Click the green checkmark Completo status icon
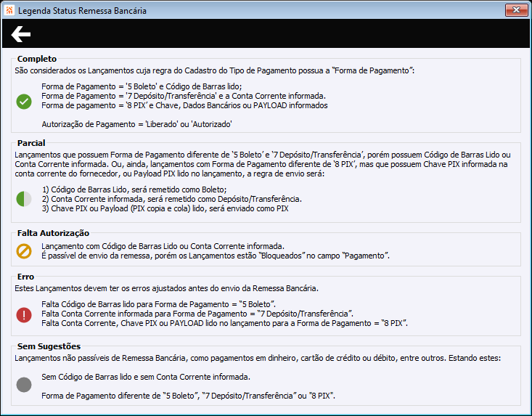This screenshot has width=532, height=416. [x=24, y=102]
